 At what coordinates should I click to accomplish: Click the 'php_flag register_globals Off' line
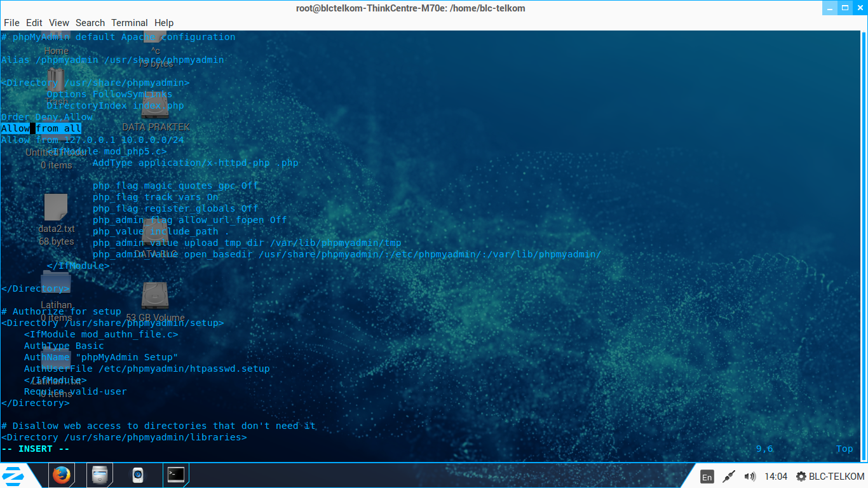[175, 208]
